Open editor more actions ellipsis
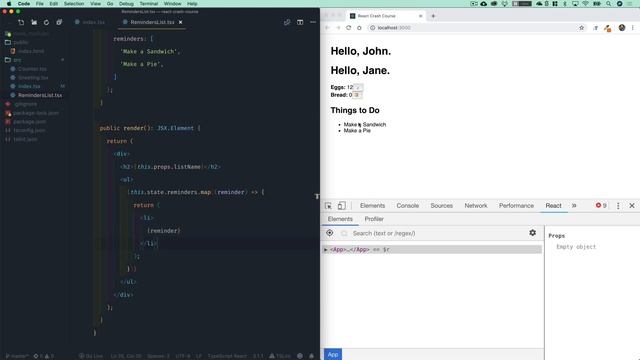The height and width of the screenshot is (360, 640). (x=313, y=22)
